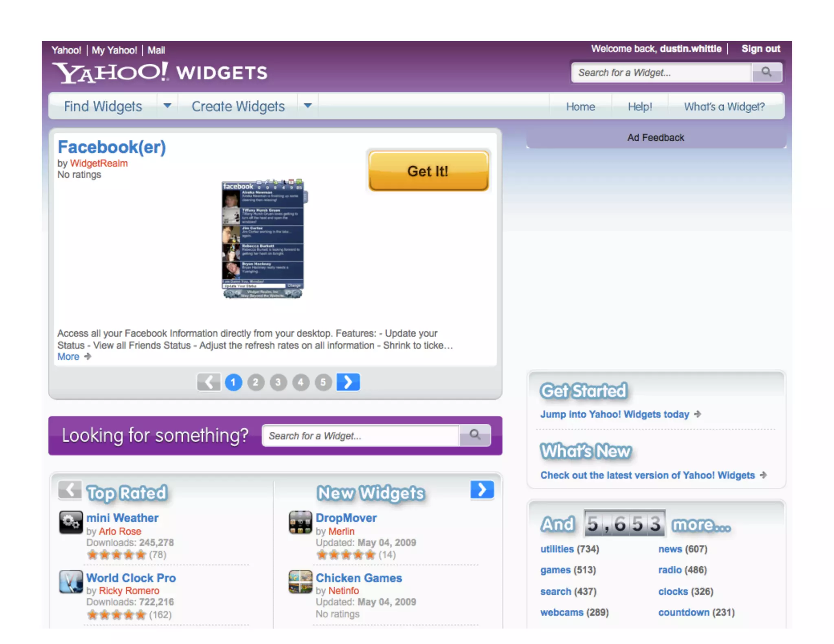This screenshot has width=834, height=644.
Task: Click the 5,653 widget counter
Action: pos(624,524)
